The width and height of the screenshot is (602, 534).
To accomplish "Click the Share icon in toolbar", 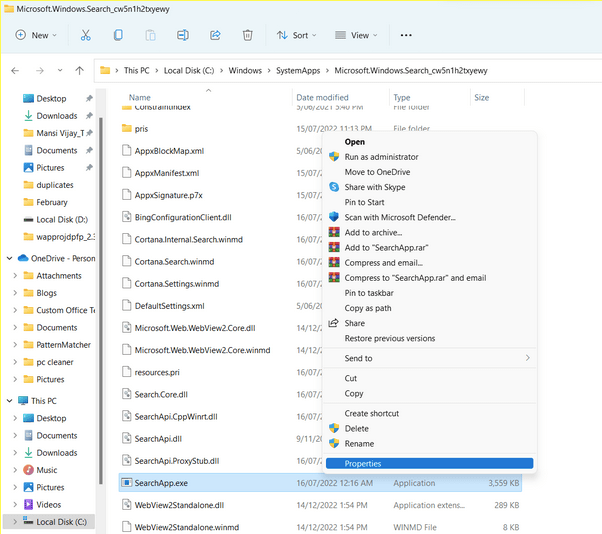I will tap(215, 35).
